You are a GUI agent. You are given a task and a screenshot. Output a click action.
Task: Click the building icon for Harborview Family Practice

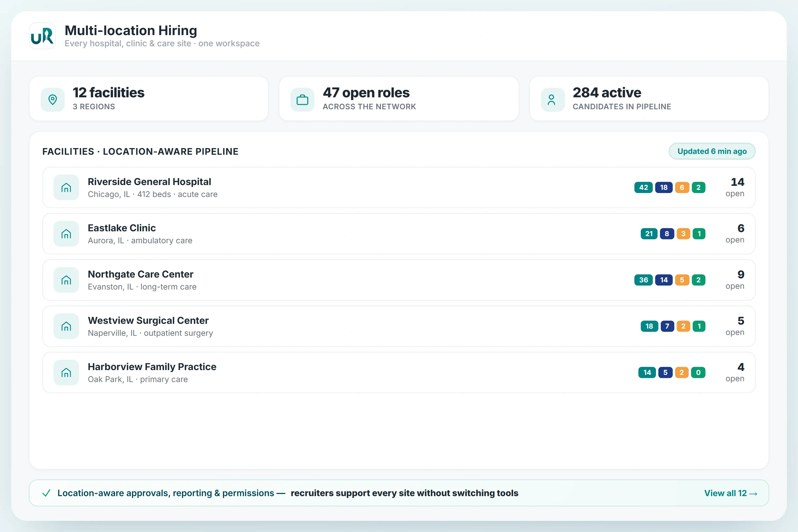[66, 372]
